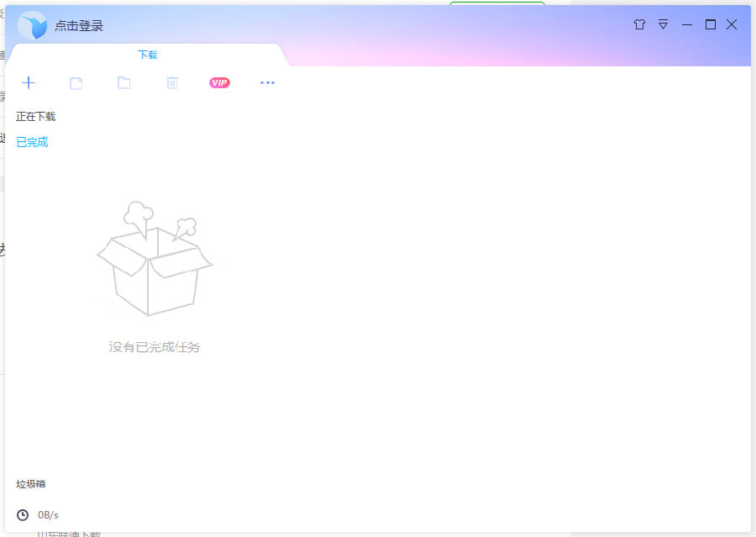Open login via 点击登录 text

pos(79,26)
